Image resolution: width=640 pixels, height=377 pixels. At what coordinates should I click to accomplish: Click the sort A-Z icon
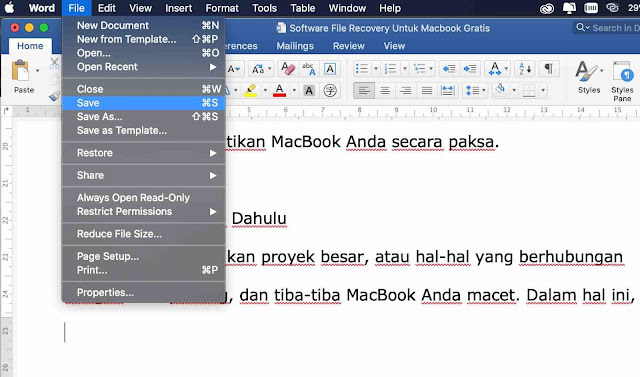(x=525, y=69)
